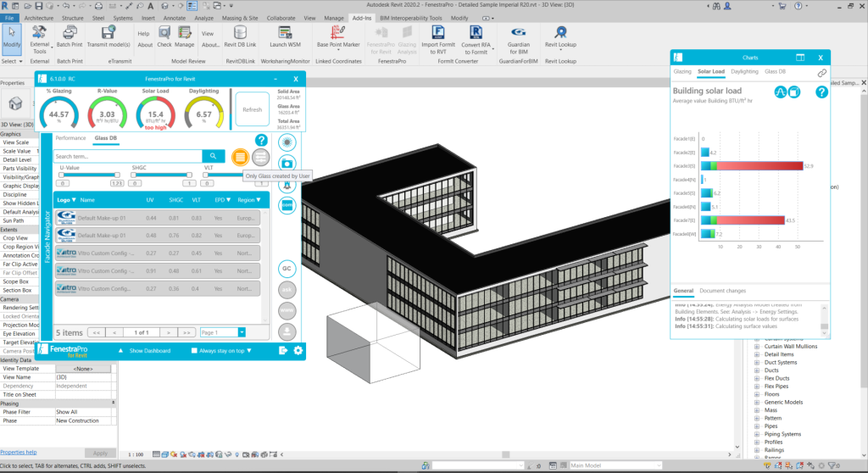Image resolution: width=868 pixels, height=473 pixels.
Task: Toggle Always stay on top checkbox
Action: [194, 351]
